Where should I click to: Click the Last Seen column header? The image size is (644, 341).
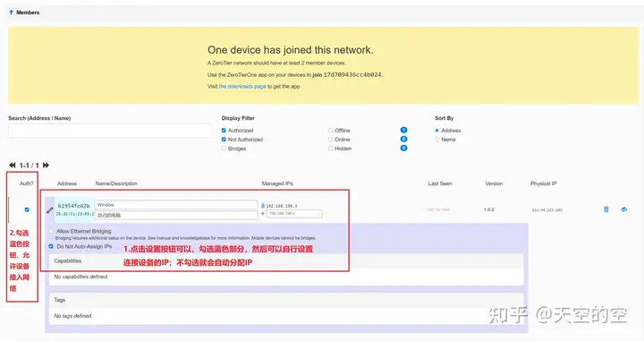pyautogui.click(x=440, y=183)
